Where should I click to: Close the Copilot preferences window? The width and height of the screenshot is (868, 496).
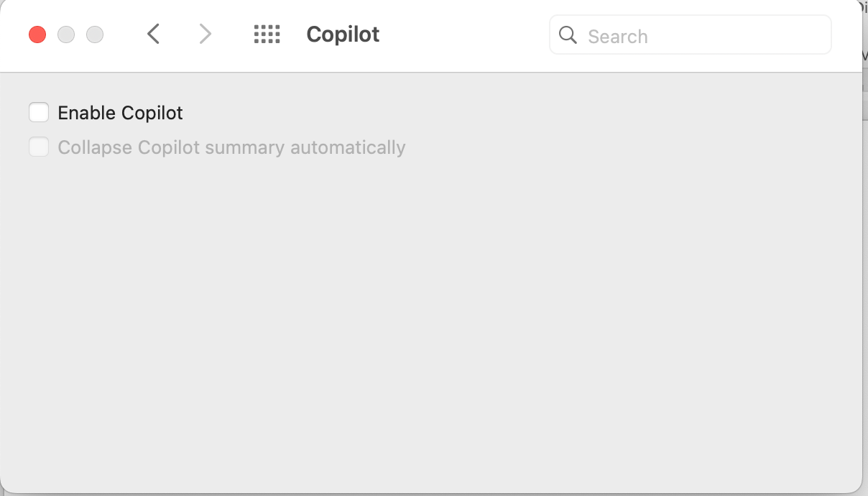click(37, 35)
